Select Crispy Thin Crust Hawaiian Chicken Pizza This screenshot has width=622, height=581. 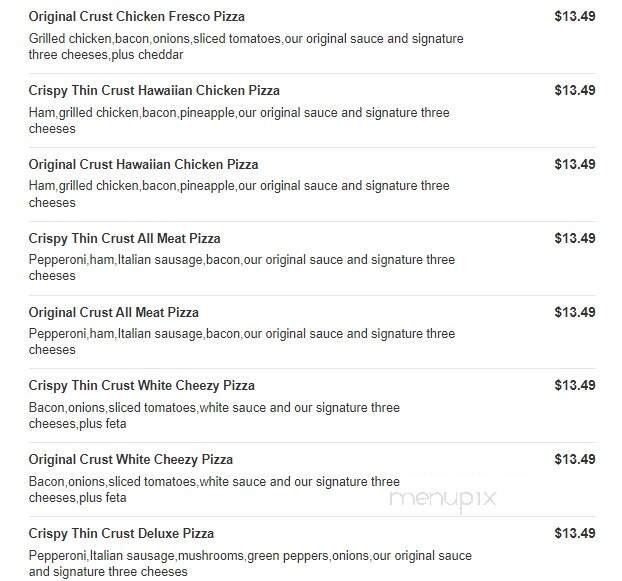click(x=154, y=90)
